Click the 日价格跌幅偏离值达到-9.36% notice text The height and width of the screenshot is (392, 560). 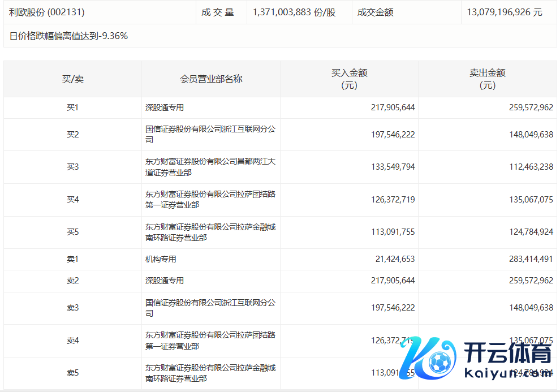pos(68,36)
